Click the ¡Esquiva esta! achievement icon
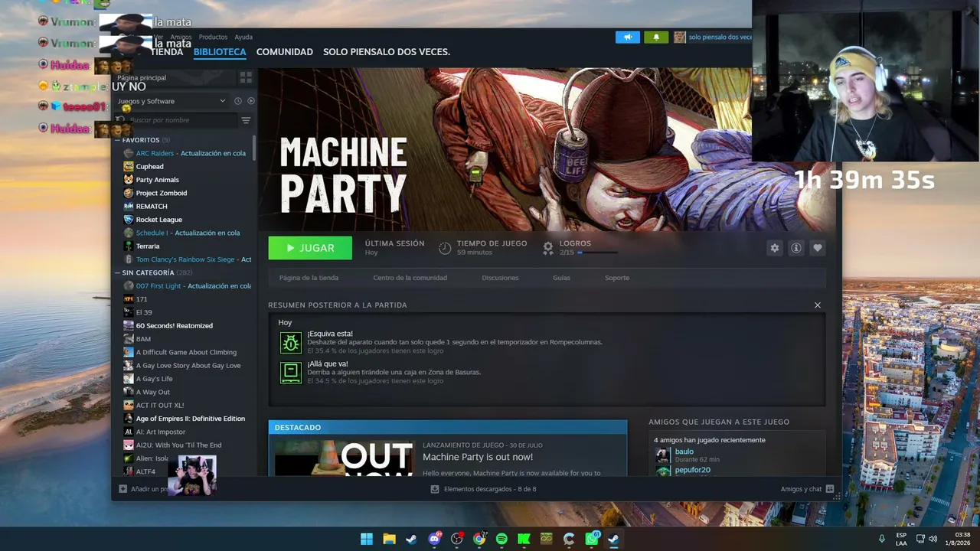The width and height of the screenshot is (980, 551). pos(290,342)
